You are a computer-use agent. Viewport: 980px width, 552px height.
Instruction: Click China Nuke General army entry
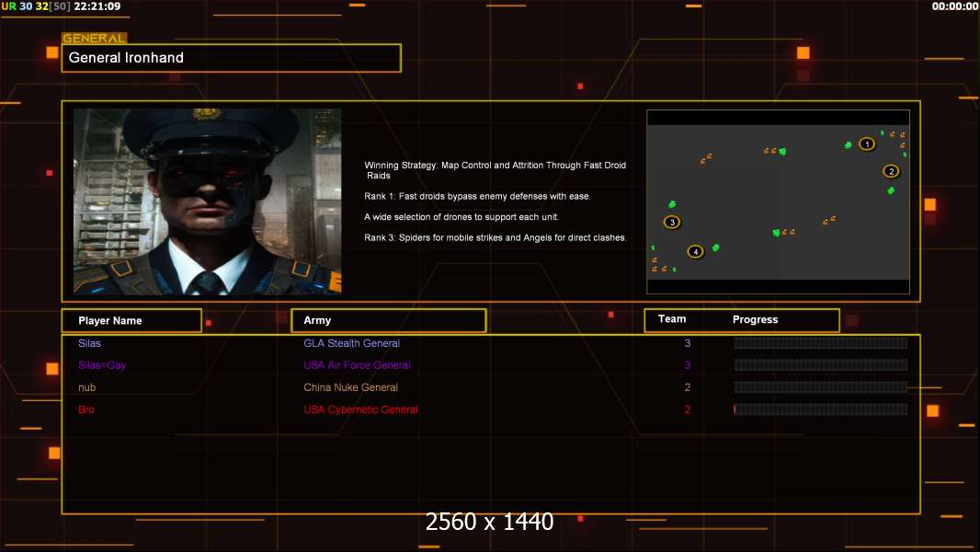point(350,387)
